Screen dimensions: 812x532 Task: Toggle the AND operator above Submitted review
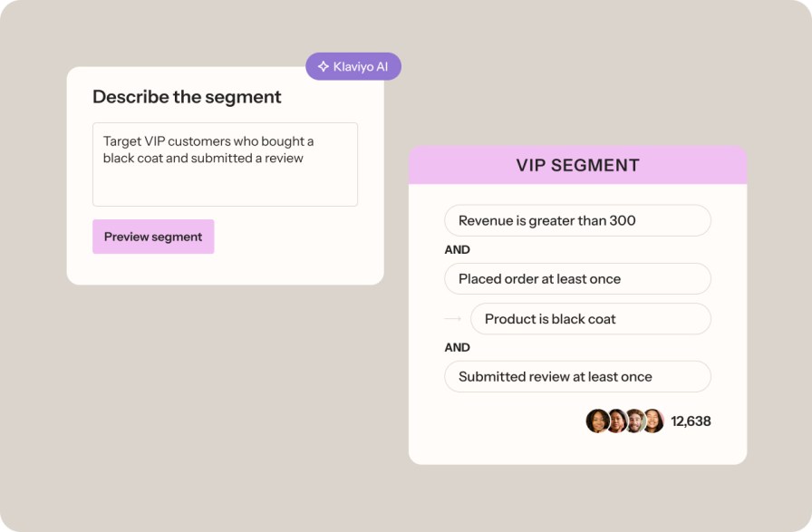pyautogui.click(x=458, y=347)
